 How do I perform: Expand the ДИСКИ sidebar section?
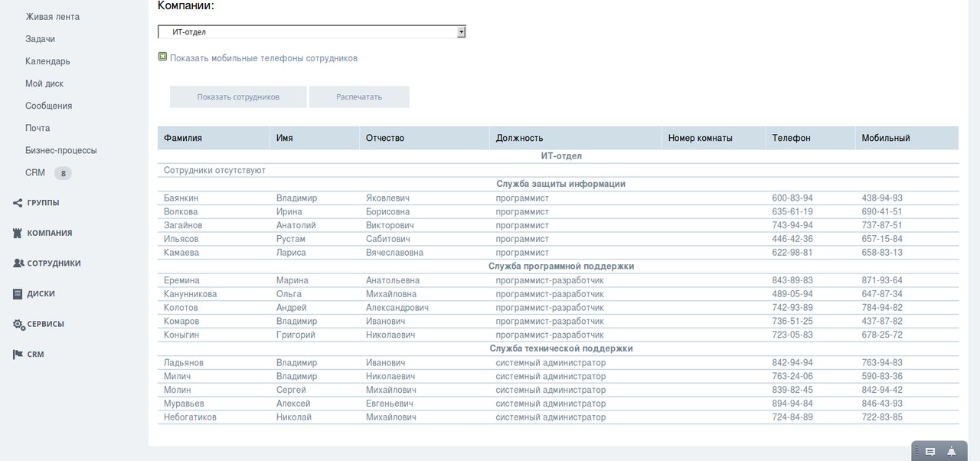pos(41,293)
